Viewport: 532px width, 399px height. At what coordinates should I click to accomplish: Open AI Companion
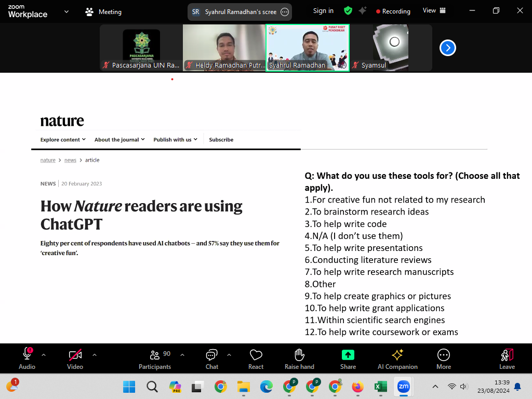click(x=397, y=358)
